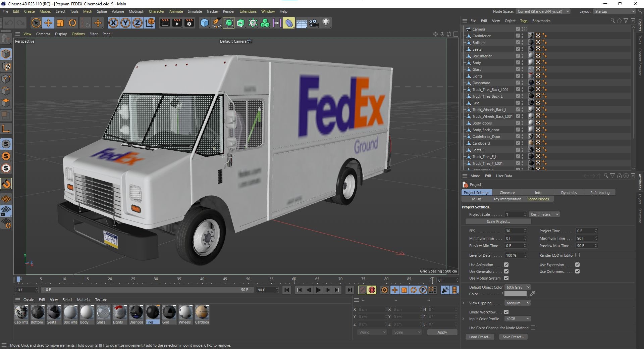
Task: Click the Save Preset button
Action: point(513,337)
